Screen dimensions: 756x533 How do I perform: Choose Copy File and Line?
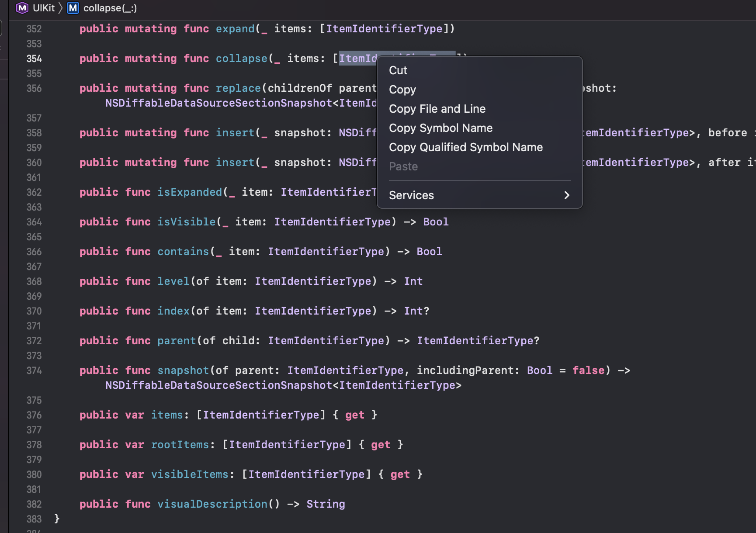(437, 109)
